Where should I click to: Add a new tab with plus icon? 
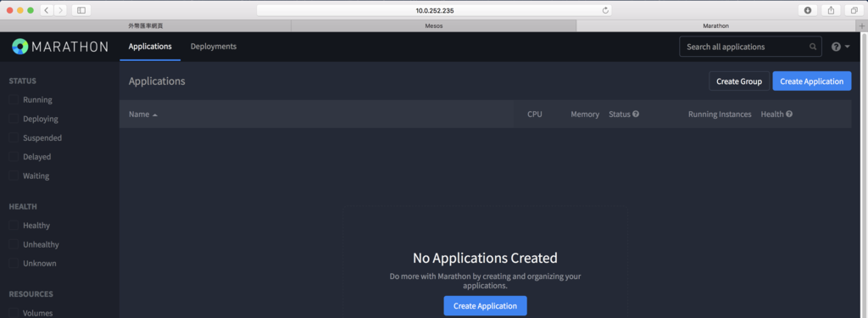tap(861, 26)
